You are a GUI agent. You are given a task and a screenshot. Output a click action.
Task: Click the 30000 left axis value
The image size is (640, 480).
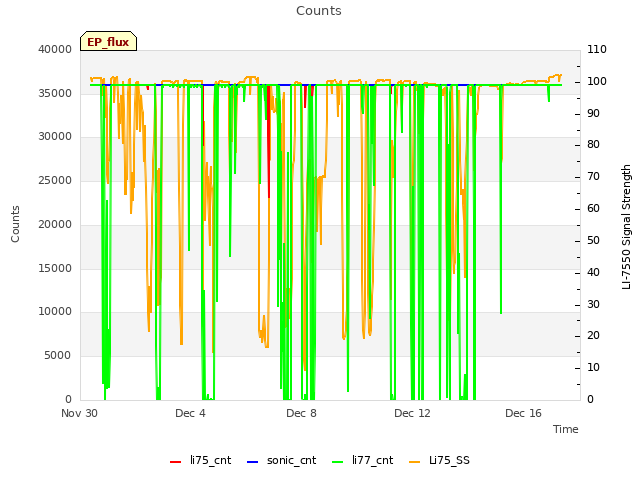[x=55, y=136]
